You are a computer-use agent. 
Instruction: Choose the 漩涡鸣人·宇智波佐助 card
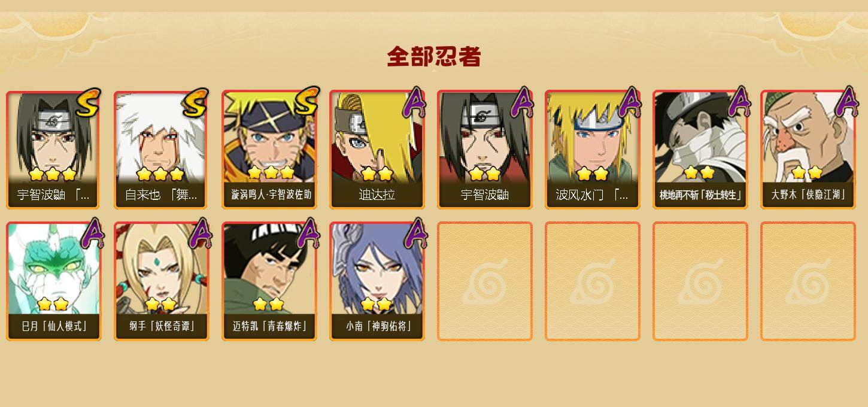point(269,150)
